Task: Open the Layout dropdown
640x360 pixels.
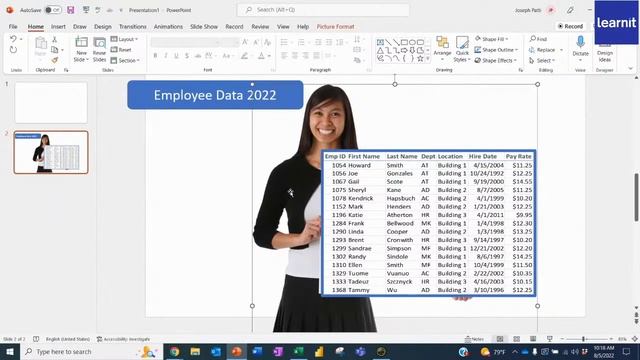Action: [124, 39]
